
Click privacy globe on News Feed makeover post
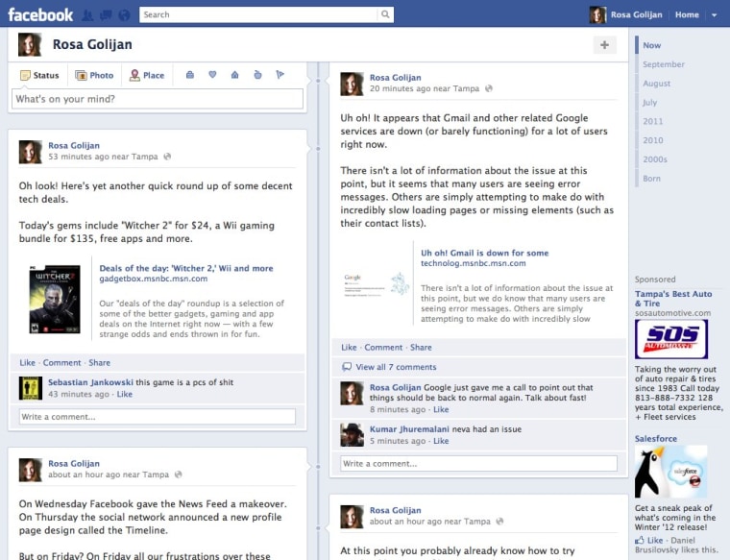click(x=178, y=475)
